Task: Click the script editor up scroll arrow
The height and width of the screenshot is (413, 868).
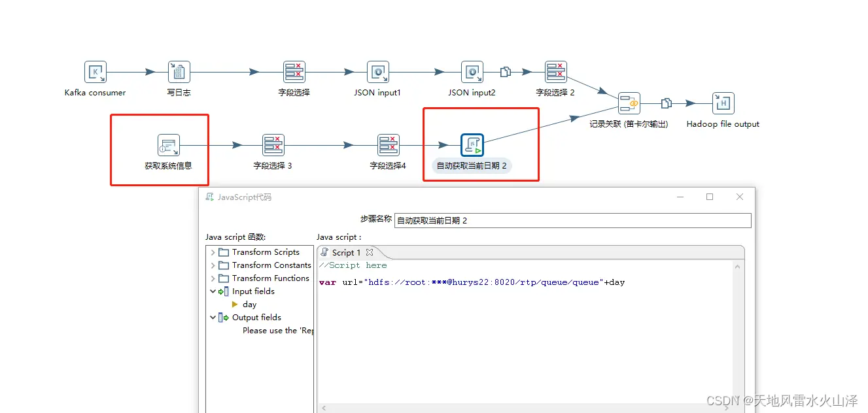Action: (x=738, y=266)
